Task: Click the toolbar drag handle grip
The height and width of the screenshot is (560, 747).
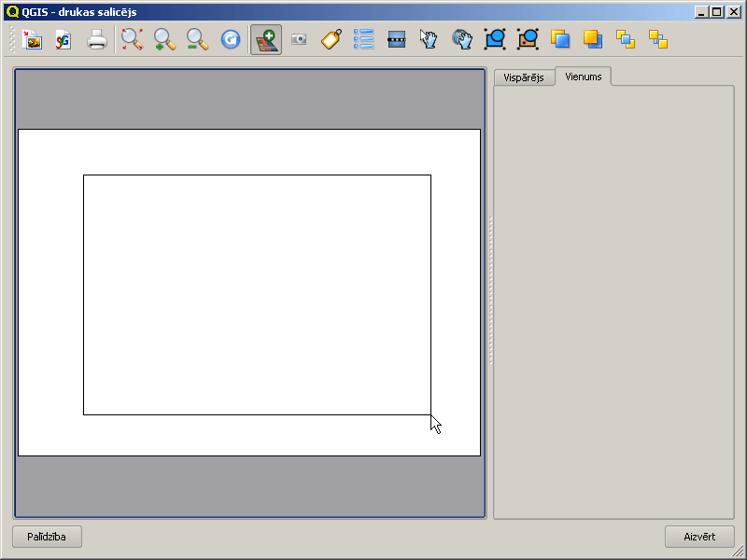Action: [x=12, y=39]
